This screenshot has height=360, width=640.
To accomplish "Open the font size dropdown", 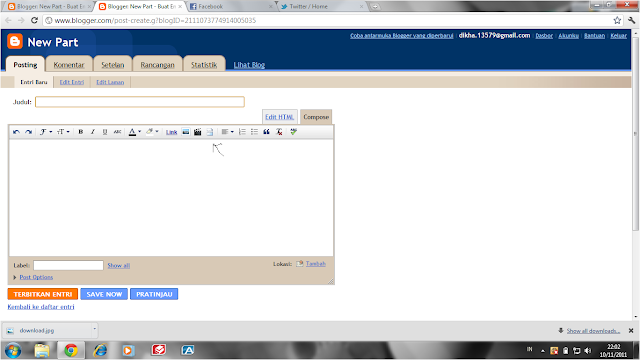I will coord(63,132).
